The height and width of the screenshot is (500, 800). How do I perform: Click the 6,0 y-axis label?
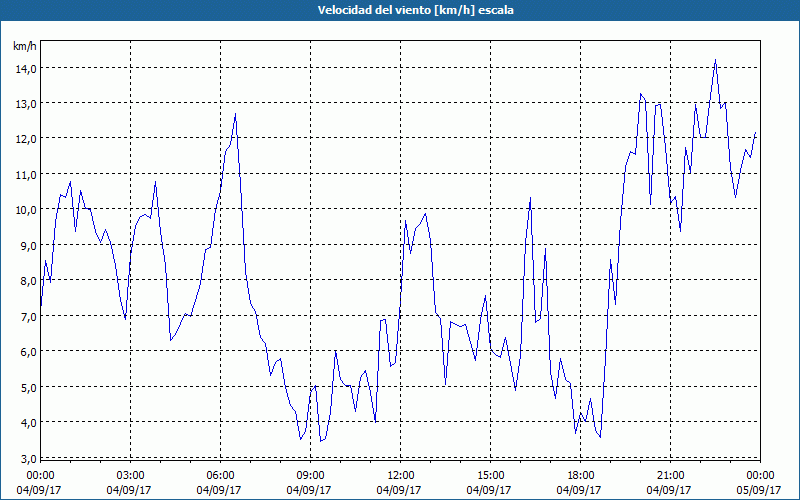pos(27,351)
